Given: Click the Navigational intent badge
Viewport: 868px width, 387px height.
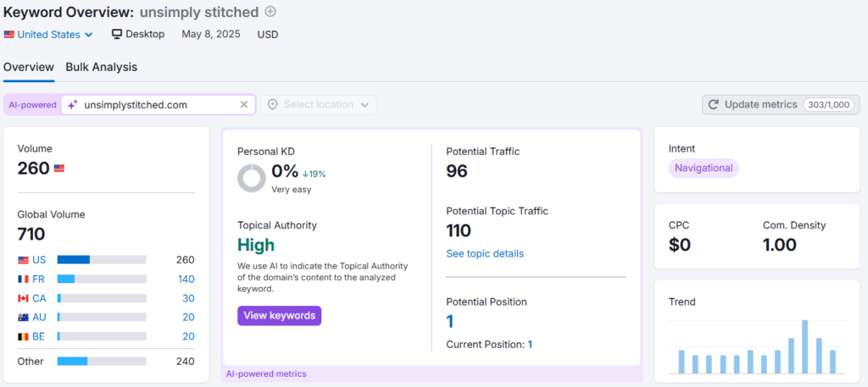Looking at the screenshot, I should (x=704, y=168).
